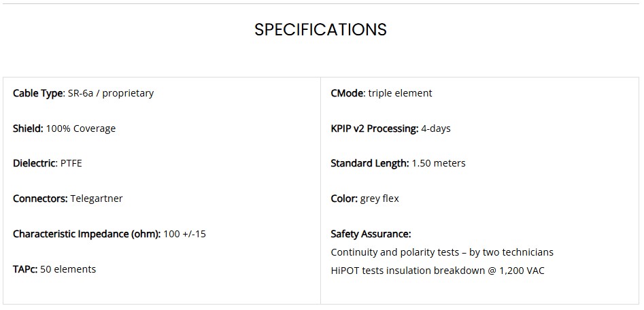This screenshot has width=644, height=310.
Task: Click the Shield label
Action: pos(28,128)
